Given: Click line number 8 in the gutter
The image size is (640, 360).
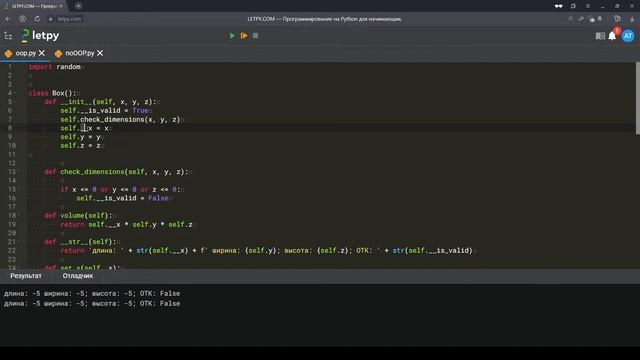Looking at the screenshot, I should [10, 128].
